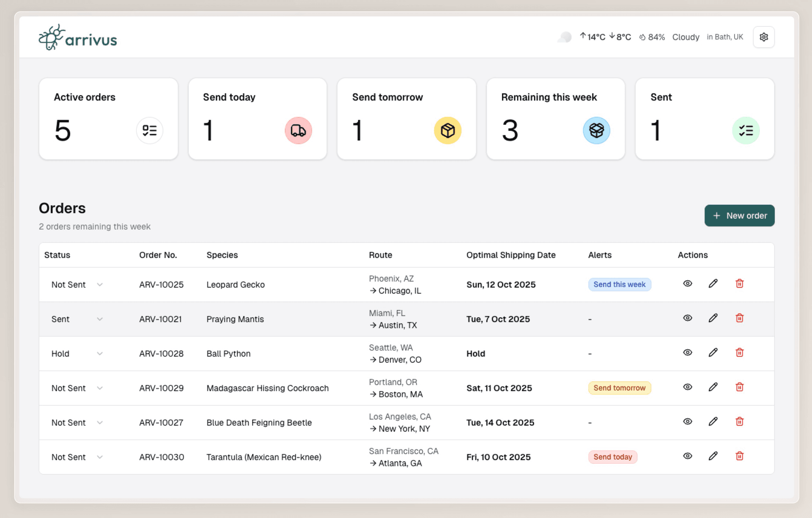Click the boxes icon on Remaining this week card
The image size is (812, 518).
click(x=596, y=130)
